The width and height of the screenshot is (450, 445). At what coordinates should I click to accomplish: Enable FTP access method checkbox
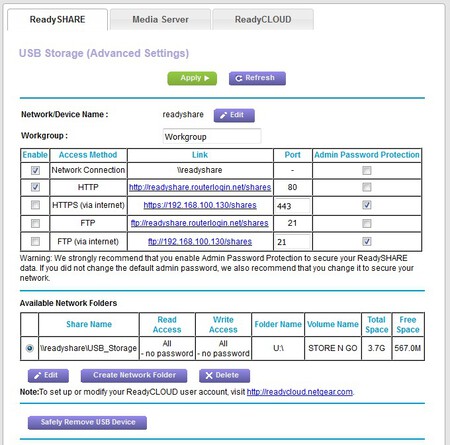point(35,223)
